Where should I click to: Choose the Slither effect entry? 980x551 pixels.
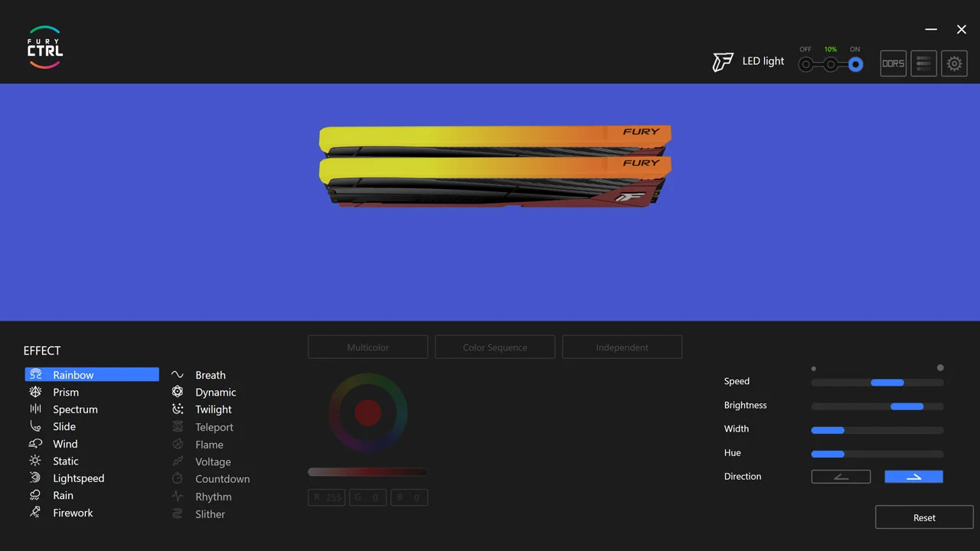coord(210,514)
